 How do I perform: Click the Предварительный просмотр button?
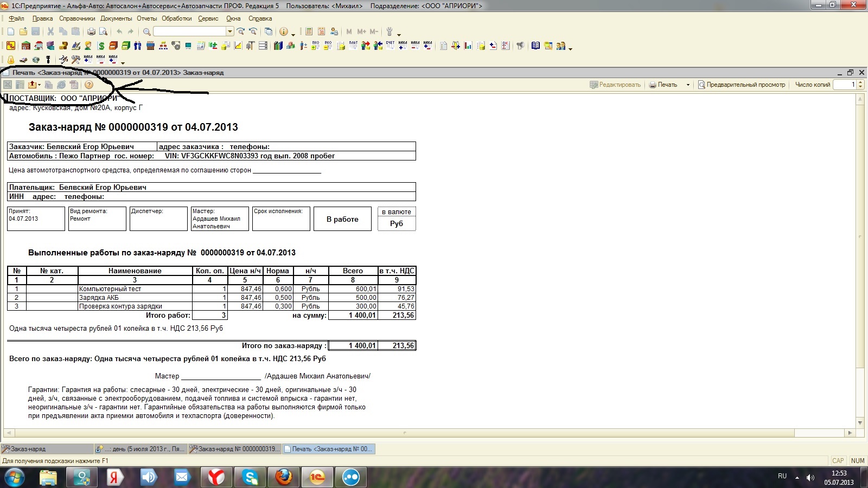click(742, 85)
